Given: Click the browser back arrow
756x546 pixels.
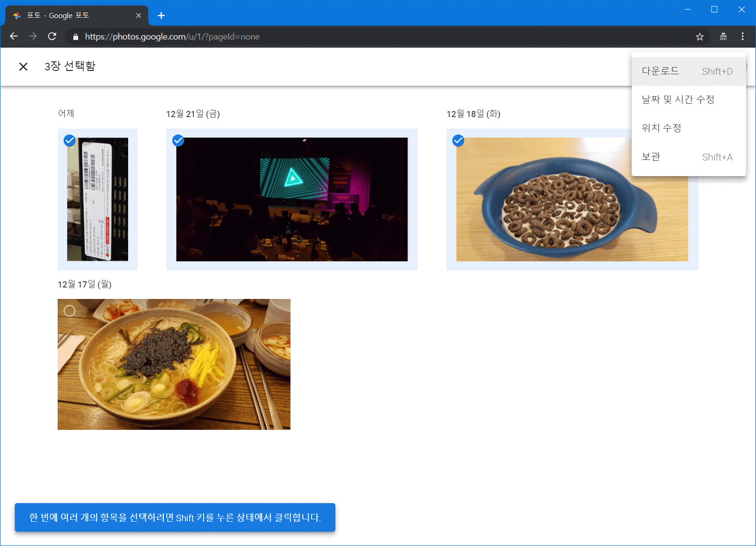Looking at the screenshot, I should [x=14, y=37].
